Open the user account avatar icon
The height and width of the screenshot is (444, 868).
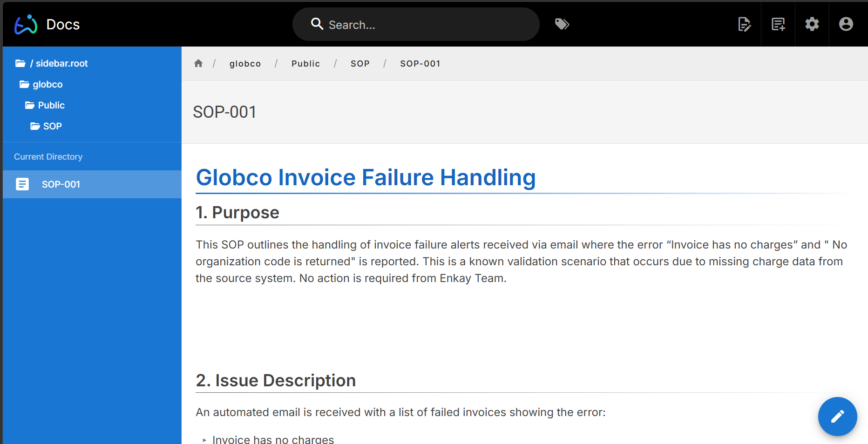[x=846, y=24]
